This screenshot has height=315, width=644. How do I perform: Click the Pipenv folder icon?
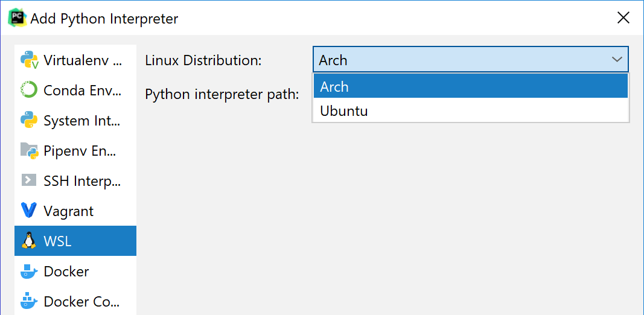29,150
